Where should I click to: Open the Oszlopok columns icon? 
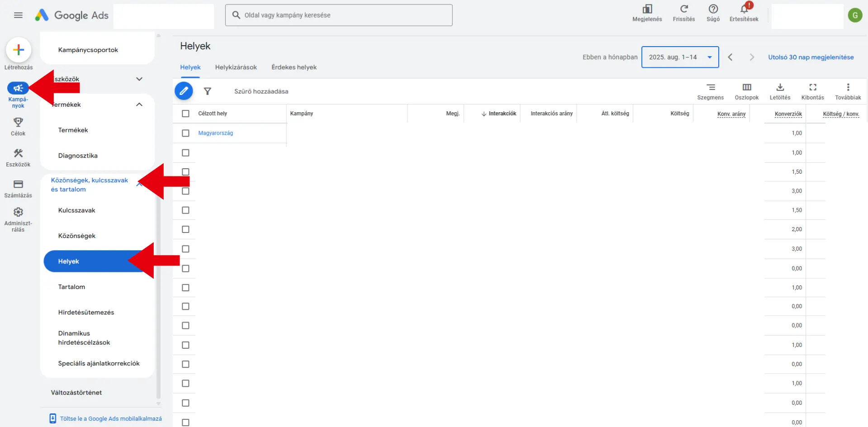tap(746, 88)
